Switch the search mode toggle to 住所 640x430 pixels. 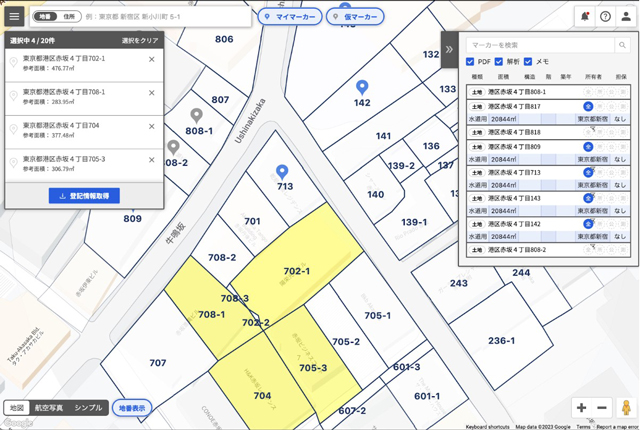69,17
